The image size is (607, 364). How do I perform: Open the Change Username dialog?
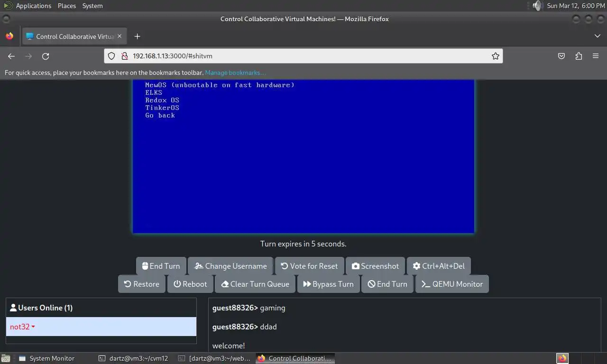coord(230,266)
